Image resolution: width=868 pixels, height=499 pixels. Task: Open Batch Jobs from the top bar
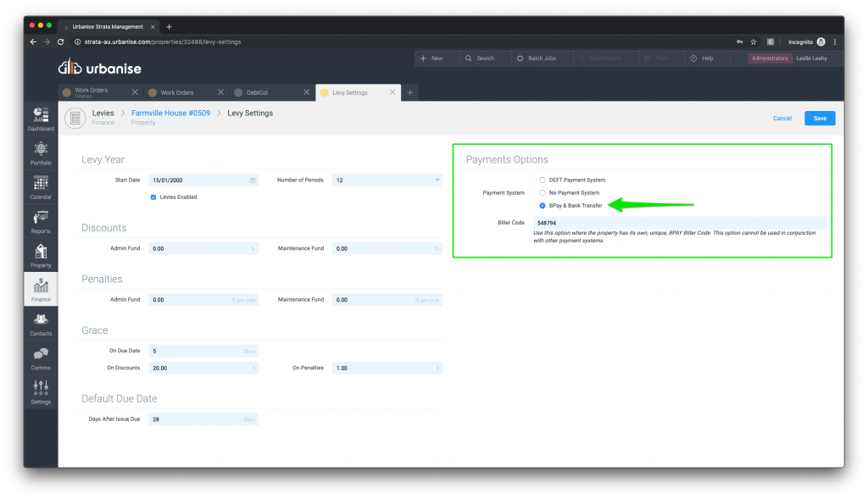tap(536, 58)
